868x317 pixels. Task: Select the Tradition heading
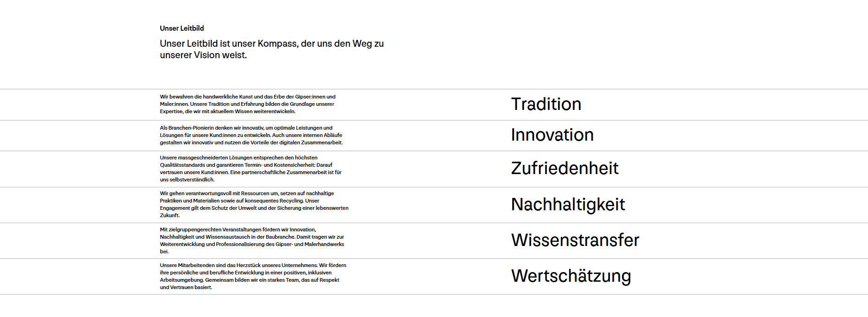pos(546,104)
